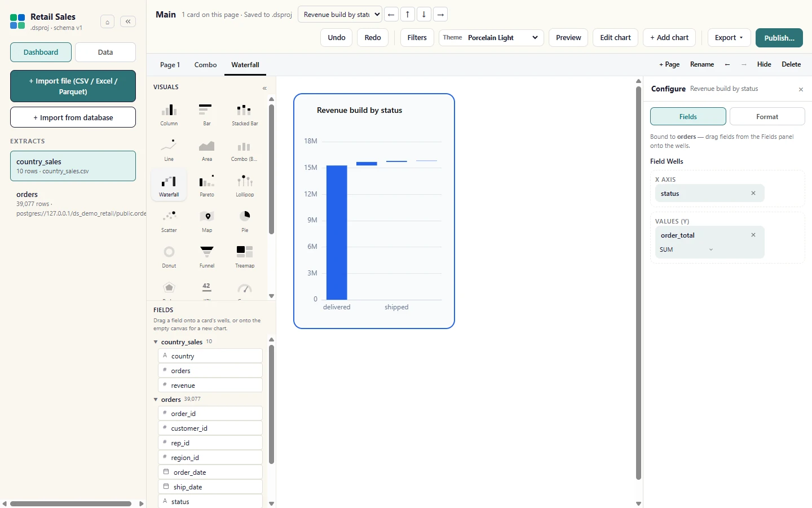This screenshot has height=508, width=812.
Task: Open the Export dropdown menu
Action: [729, 38]
